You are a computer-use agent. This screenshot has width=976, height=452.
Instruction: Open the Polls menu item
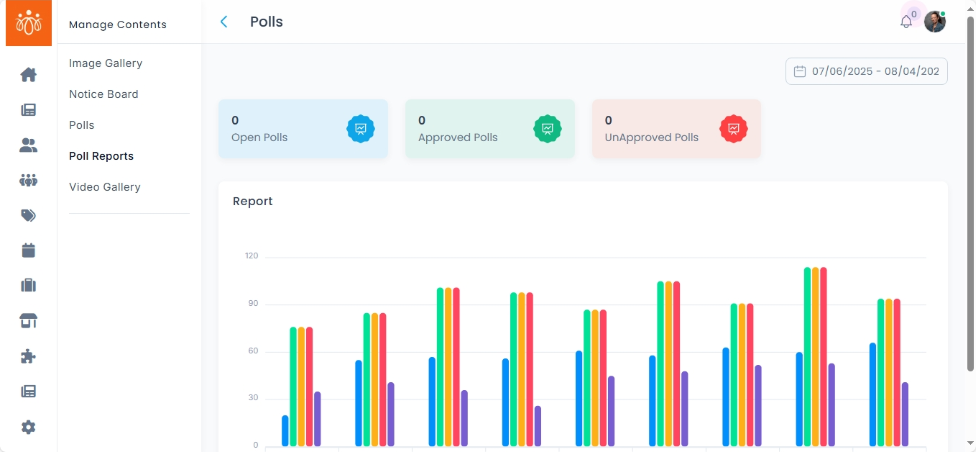point(82,125)
